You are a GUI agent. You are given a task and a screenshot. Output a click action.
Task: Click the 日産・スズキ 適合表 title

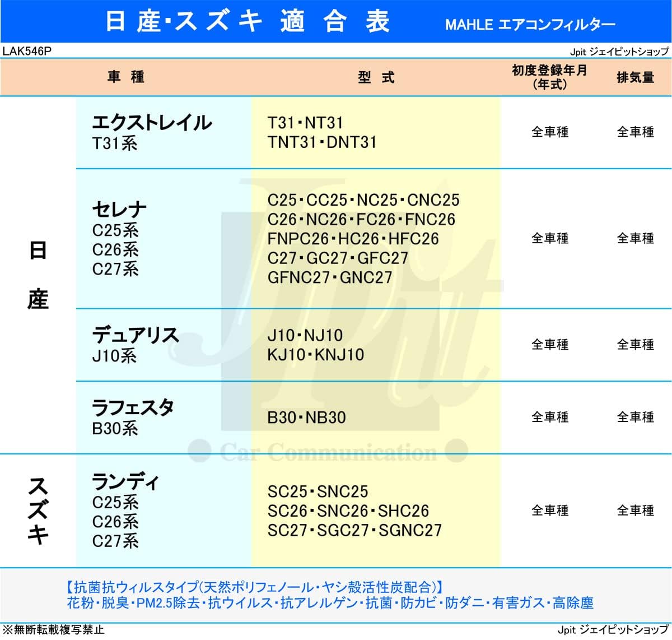point(247,22)
